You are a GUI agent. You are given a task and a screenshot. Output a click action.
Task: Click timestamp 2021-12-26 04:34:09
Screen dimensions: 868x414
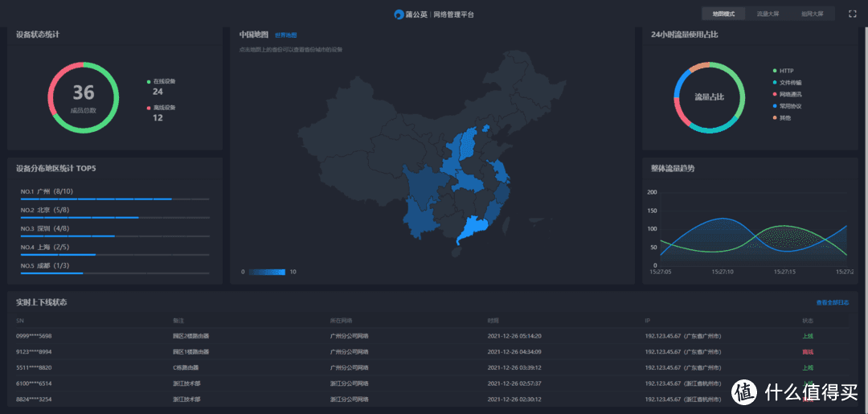(x=514, y=351)
